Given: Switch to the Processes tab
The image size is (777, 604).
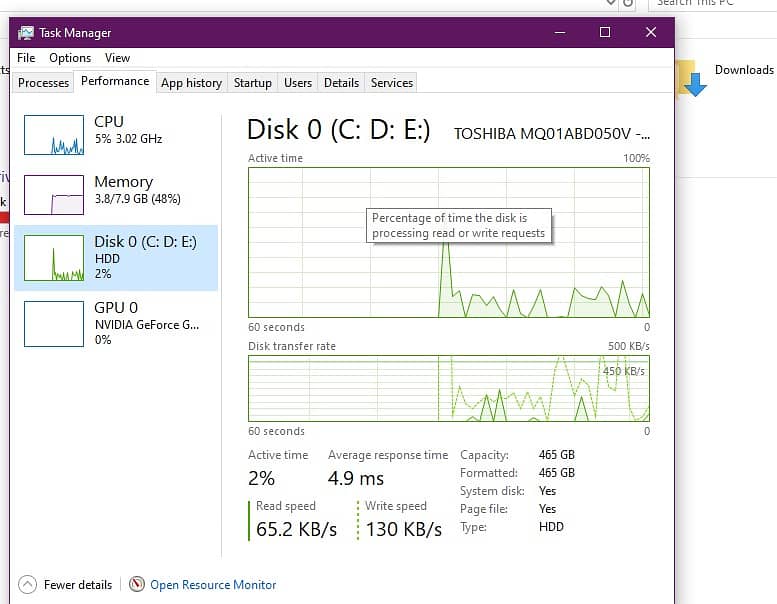Looking at the screenshot, I should point(44,83).
